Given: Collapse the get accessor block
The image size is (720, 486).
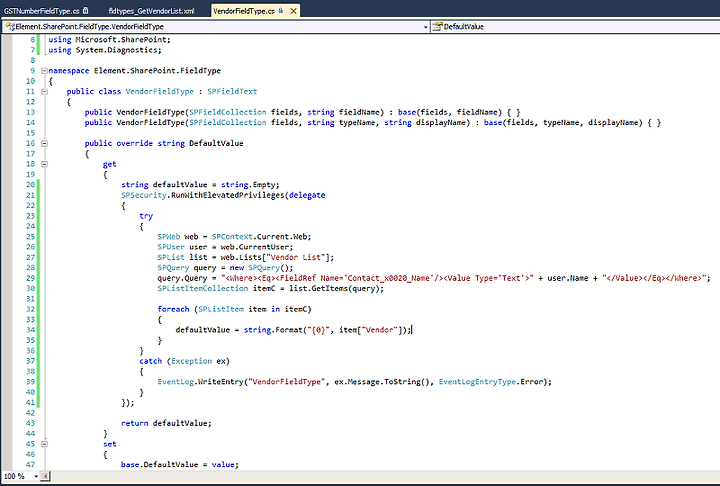Looking at the screenshot, I should pos(44,164).
